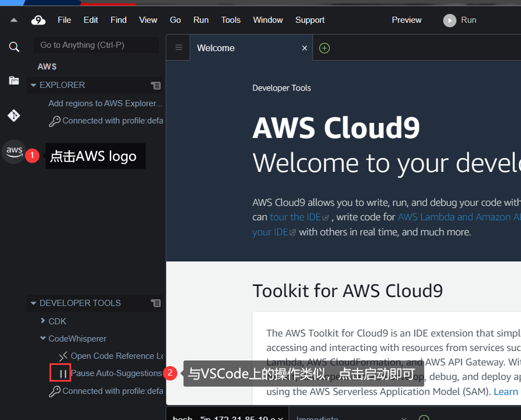Open the View menu

(148, 20)
